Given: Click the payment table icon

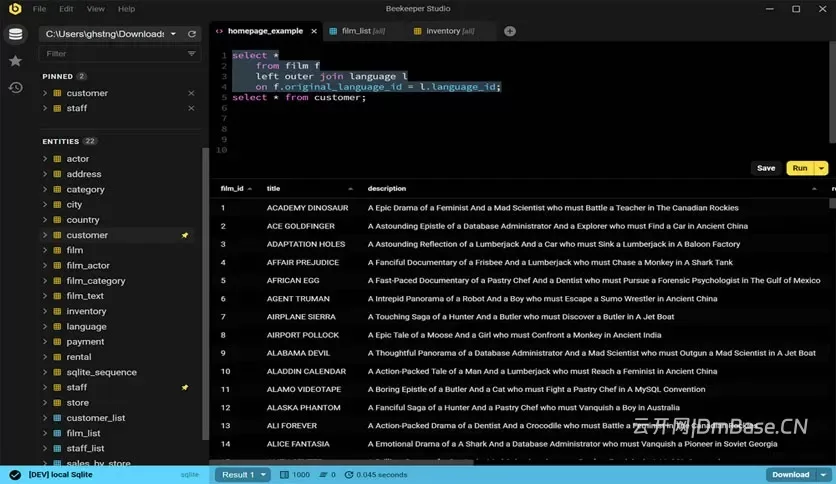Looking at the screenshot, I should click(x=58, y=342).
